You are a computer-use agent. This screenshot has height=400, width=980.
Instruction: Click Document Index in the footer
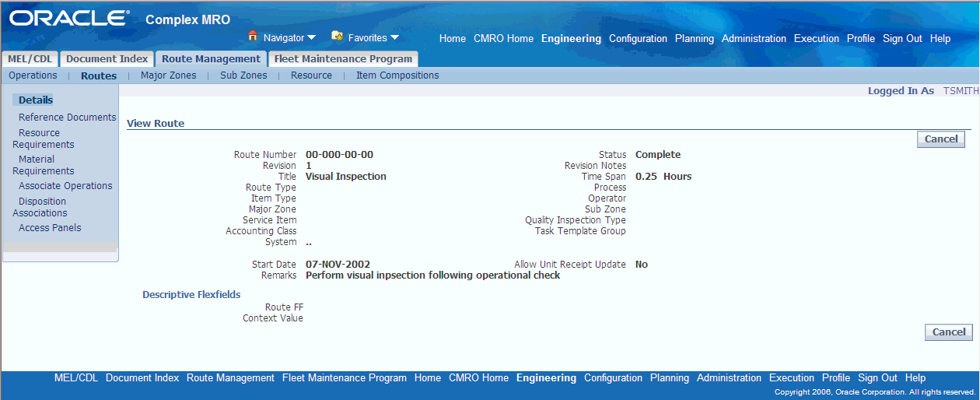tap(142, 378)
